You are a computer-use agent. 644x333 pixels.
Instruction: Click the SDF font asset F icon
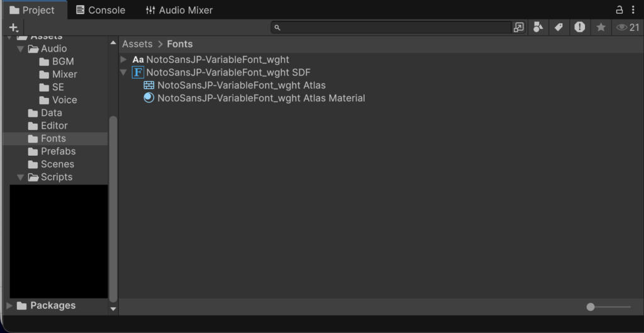pos(138,73)
